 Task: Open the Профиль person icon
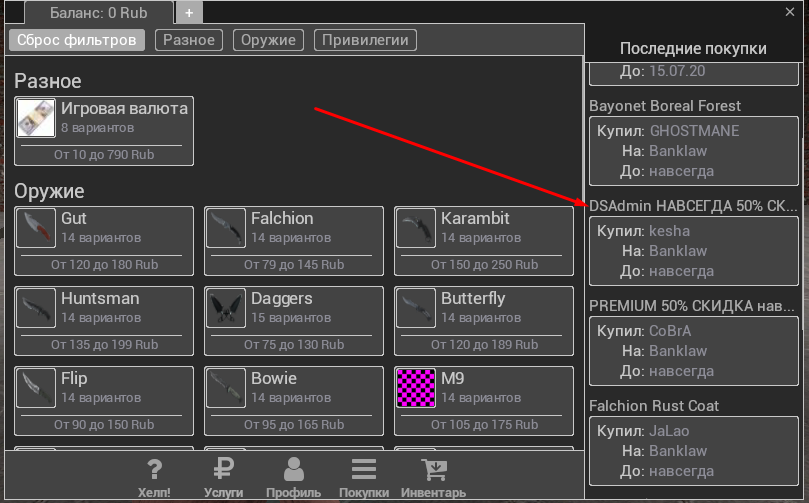tap(293, 470)
